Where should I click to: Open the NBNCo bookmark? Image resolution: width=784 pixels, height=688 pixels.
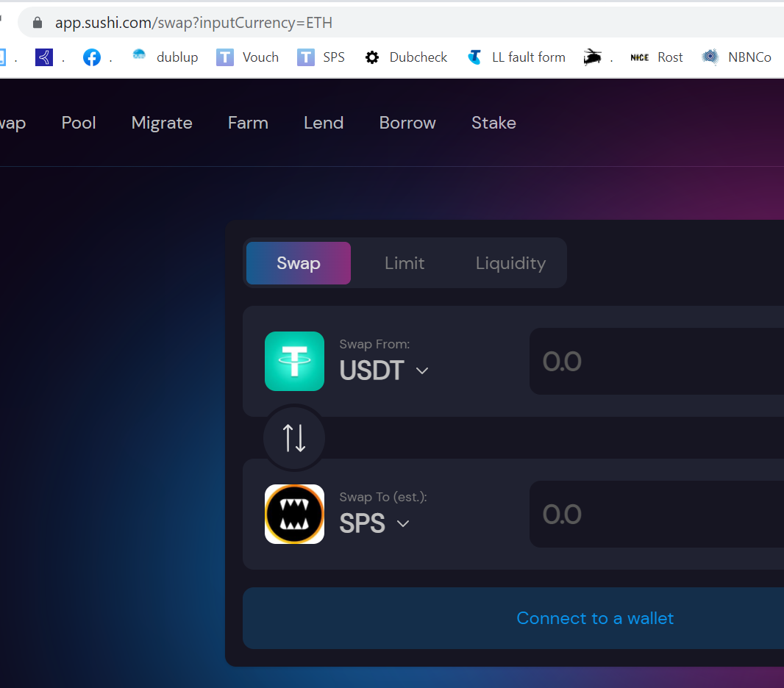click(x=736, y=57)
